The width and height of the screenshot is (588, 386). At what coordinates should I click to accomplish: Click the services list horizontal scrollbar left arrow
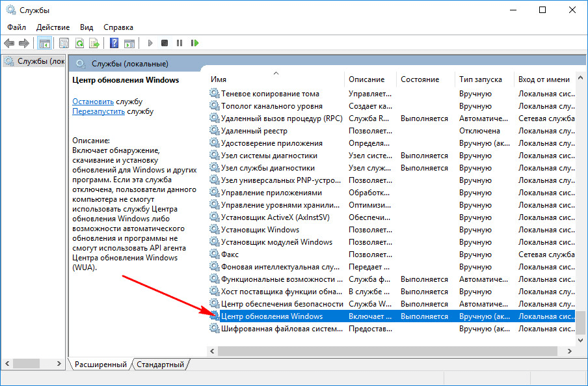pyautogui.click(x=212, y=351)
